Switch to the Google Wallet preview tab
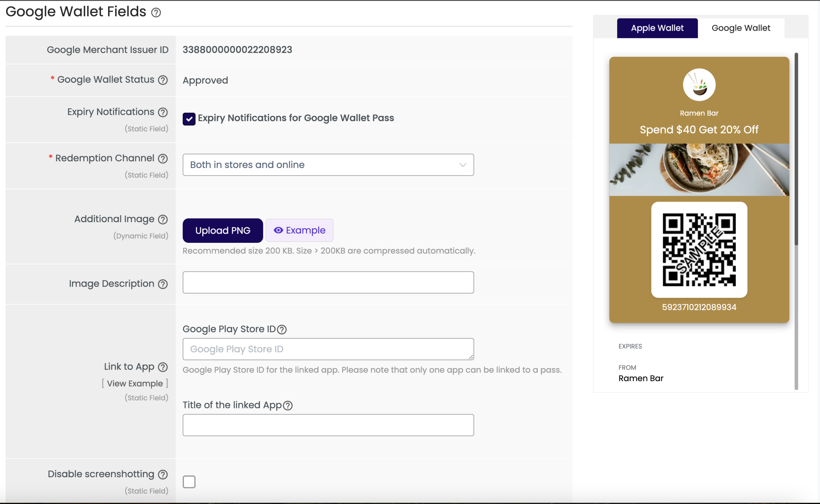 741,28
